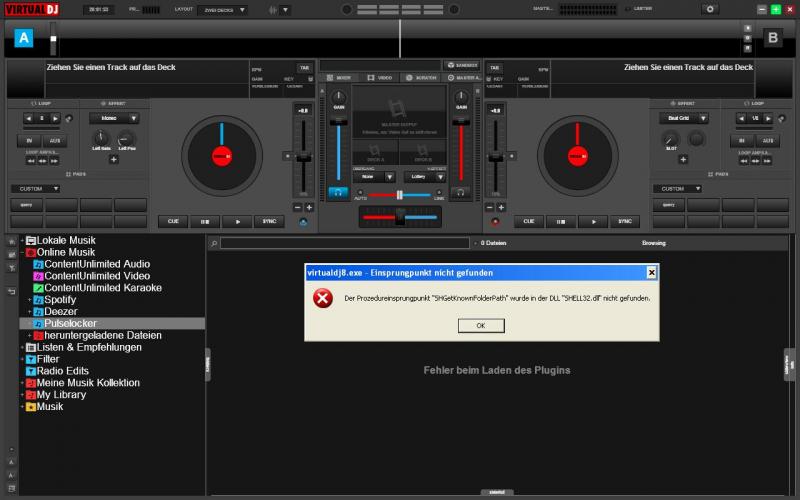
Task: Turn left deck effect Left Gain knob
Action: coord(101,138)
